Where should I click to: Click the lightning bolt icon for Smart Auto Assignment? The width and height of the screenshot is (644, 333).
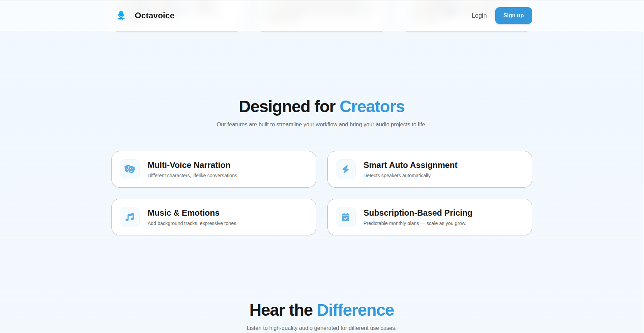tap(345, 169)
